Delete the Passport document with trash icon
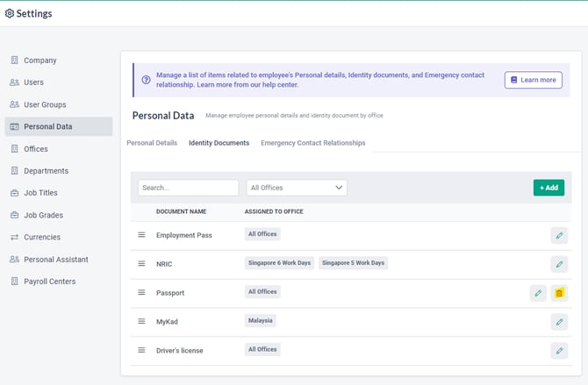 [559, 293]
